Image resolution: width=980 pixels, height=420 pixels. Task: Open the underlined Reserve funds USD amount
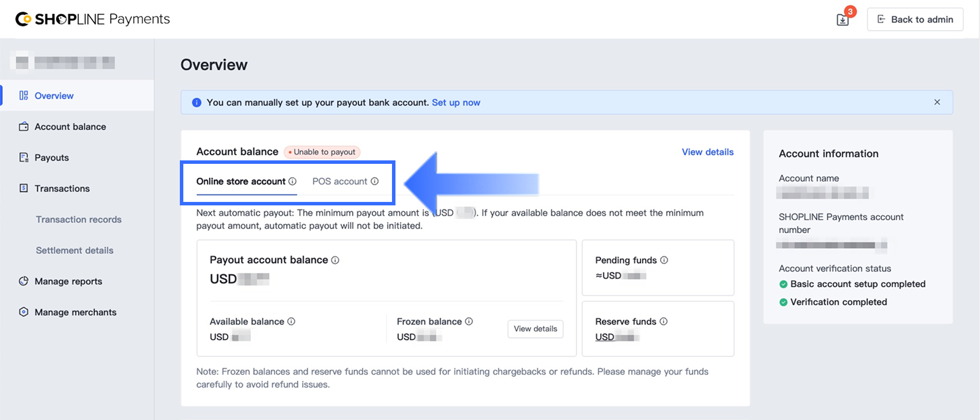coord(616,337)
